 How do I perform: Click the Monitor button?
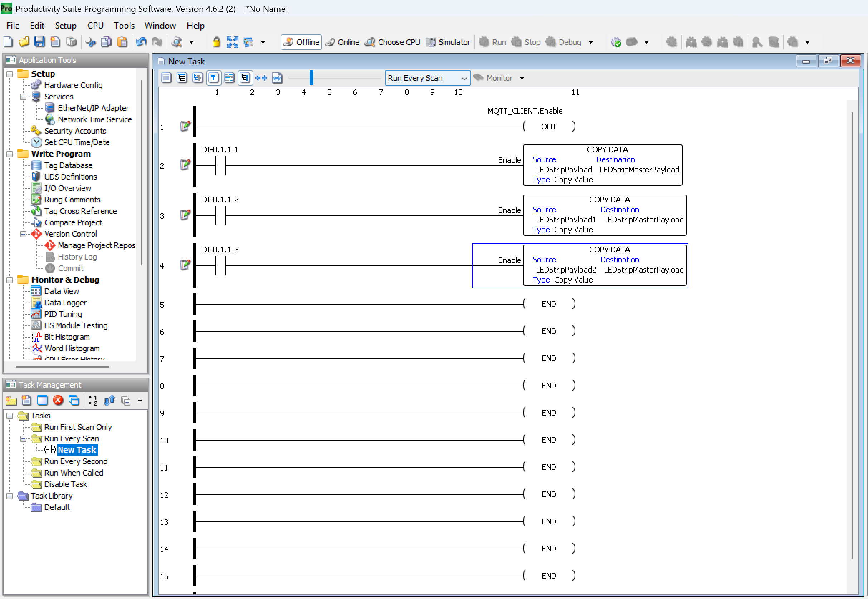pos(493,78)
